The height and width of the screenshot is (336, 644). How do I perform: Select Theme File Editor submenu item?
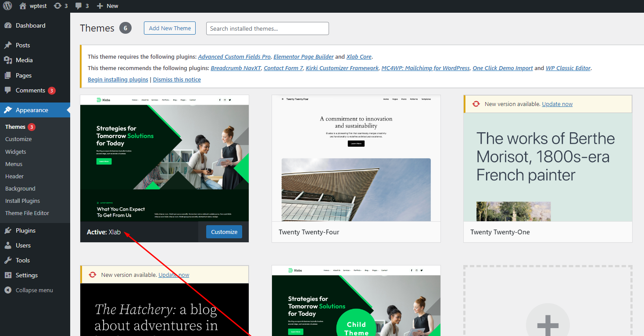(x=27, y=213)
